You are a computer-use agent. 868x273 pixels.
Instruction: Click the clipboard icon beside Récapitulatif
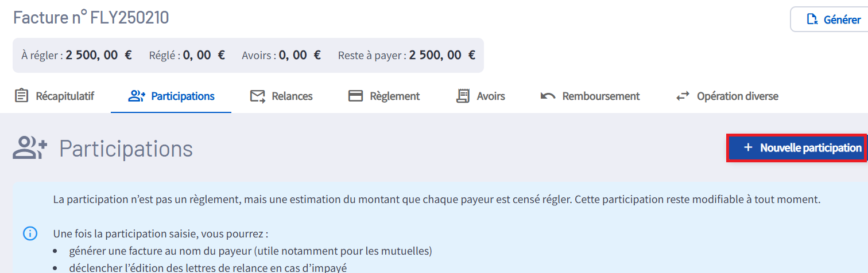[21, 96]
